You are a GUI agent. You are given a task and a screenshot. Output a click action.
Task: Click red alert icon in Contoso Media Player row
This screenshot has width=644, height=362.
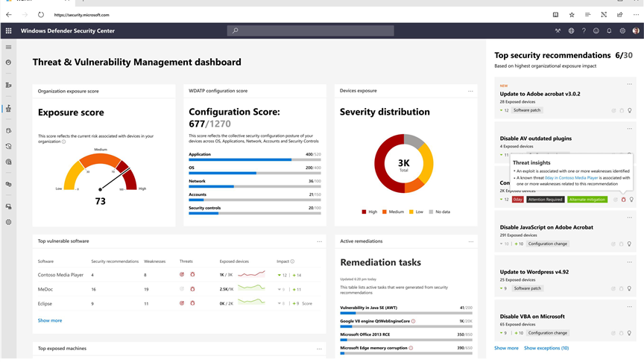(x=192, y=275)
